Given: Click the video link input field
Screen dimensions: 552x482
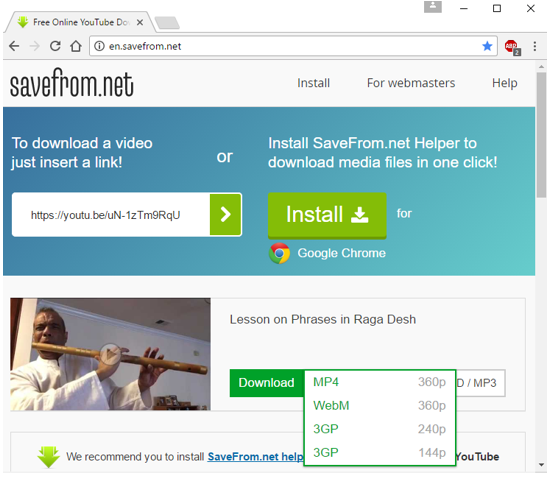Looking at the screenshot, I should [111, 215].
